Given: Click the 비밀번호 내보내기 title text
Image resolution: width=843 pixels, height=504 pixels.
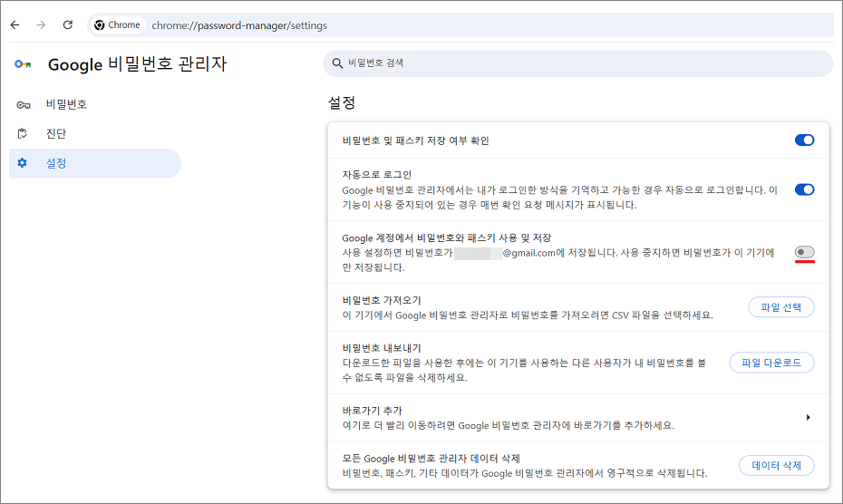Looking at the screenshot, I should click(x=382, y=348).
